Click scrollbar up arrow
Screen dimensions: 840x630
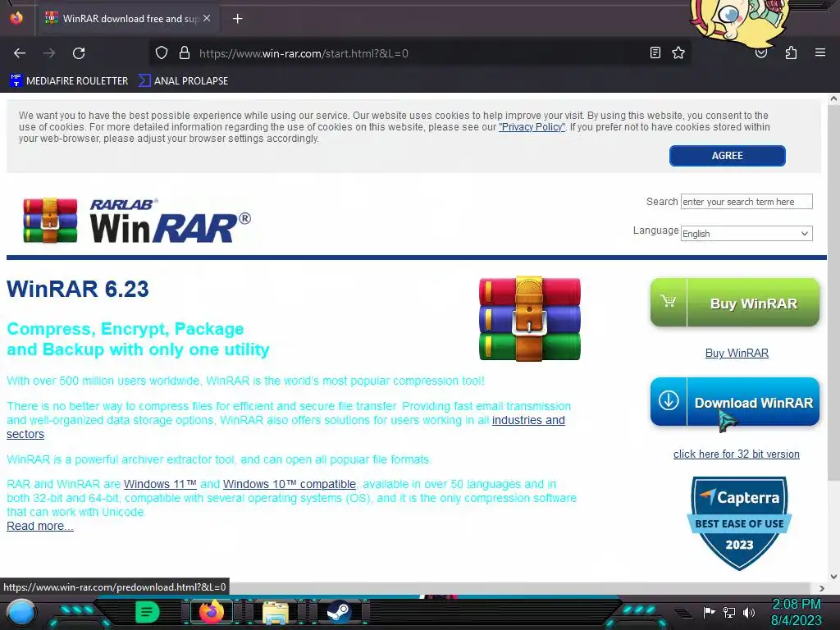click(x=833, y=98)
